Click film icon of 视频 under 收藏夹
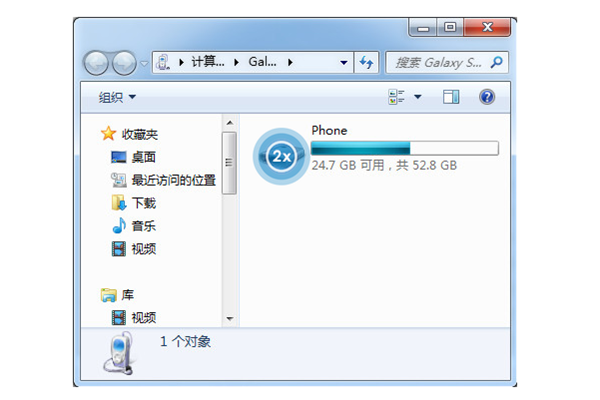The height and width of the screenshot is (400, 600). [x=119, y=249]
